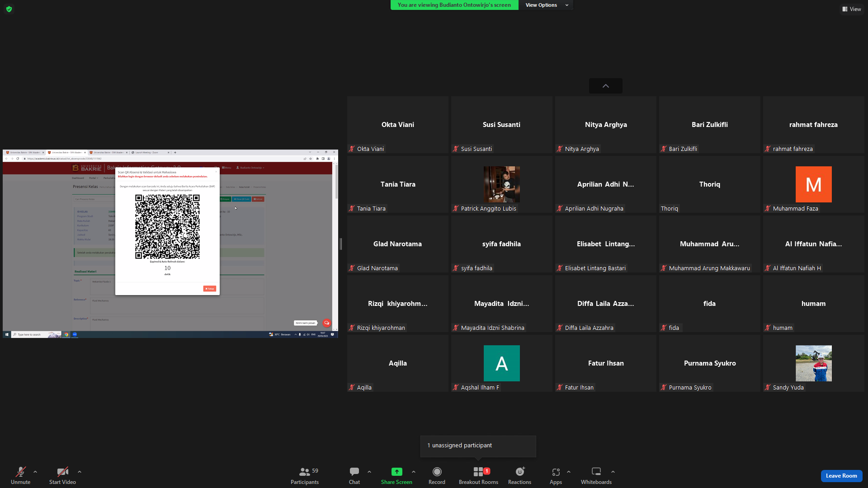Click the Chrome taskbar icon in shared screen

pos(66,335)
